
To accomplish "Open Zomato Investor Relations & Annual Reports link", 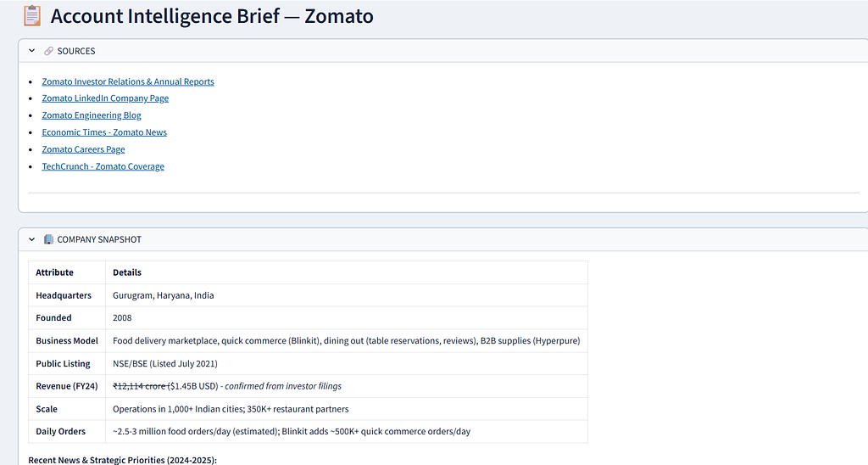I will pos(128,81).
